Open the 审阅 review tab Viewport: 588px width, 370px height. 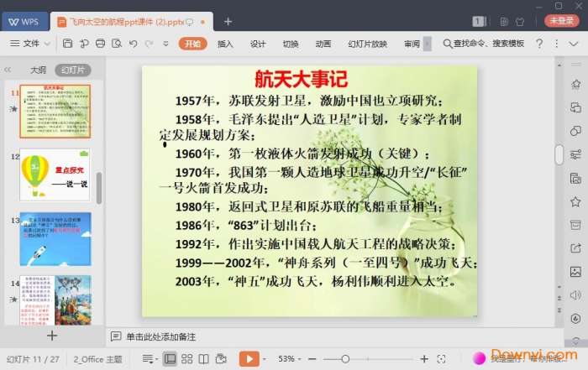[x=412, y=44]
